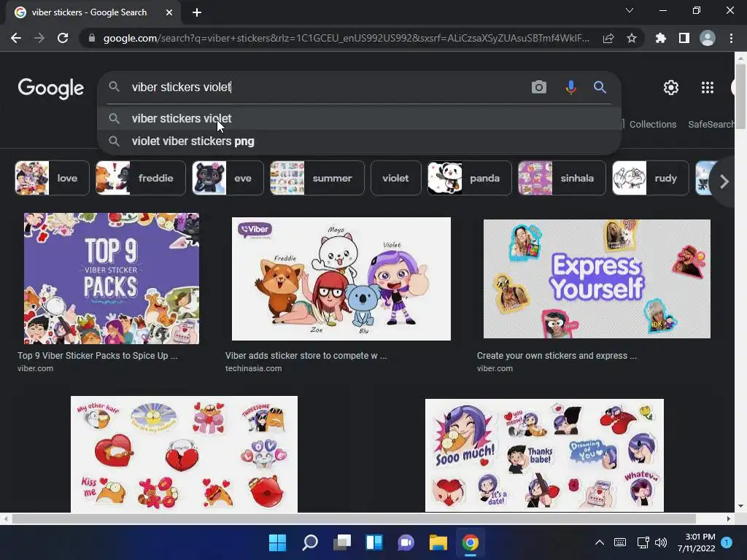Close the viber stickers tab

click(x=169, y=12)
